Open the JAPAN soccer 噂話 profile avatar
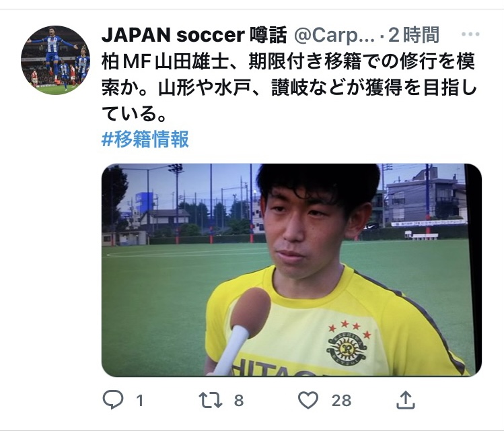This screenshot has width=504, height=433. (x=55, y=60)
